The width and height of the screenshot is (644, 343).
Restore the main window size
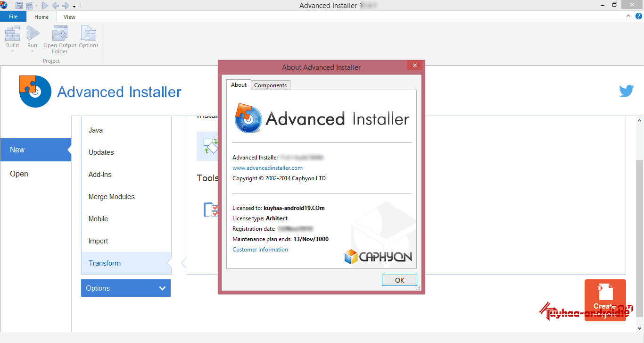(x=614, y=5)
